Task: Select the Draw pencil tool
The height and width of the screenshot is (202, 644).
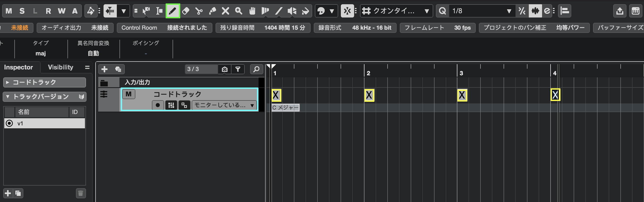Action: coord(173,11)
